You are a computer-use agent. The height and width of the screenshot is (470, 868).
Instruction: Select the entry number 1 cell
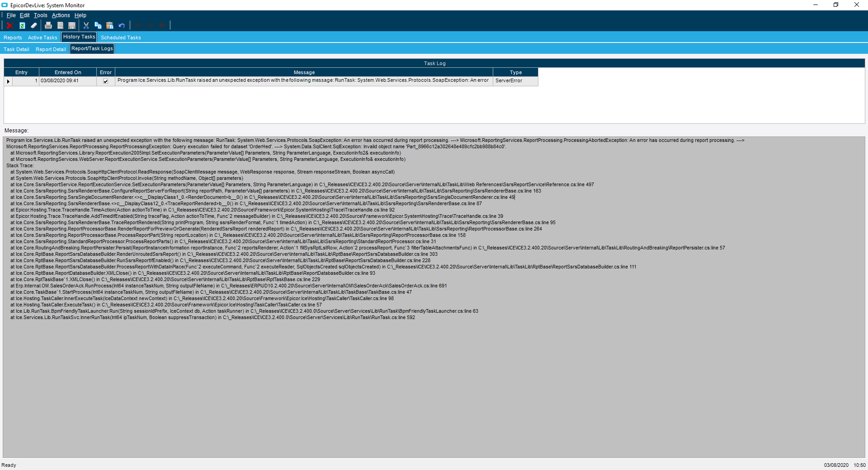point(26,81)
